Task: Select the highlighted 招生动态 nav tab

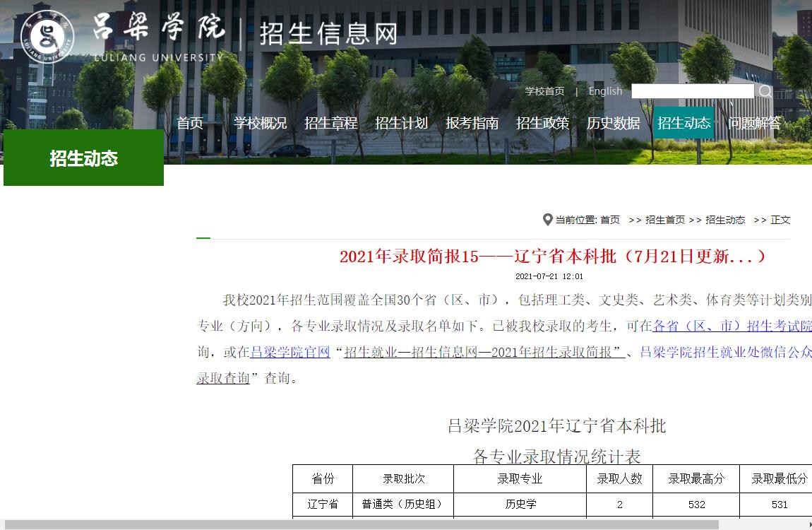Action: [x=683, y=123]
